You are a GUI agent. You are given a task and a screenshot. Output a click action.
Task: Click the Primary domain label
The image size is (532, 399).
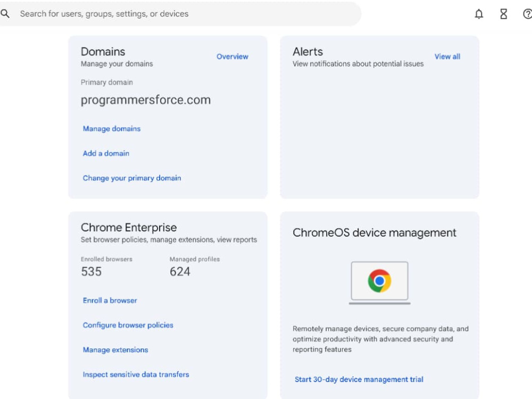coord(106,82)
